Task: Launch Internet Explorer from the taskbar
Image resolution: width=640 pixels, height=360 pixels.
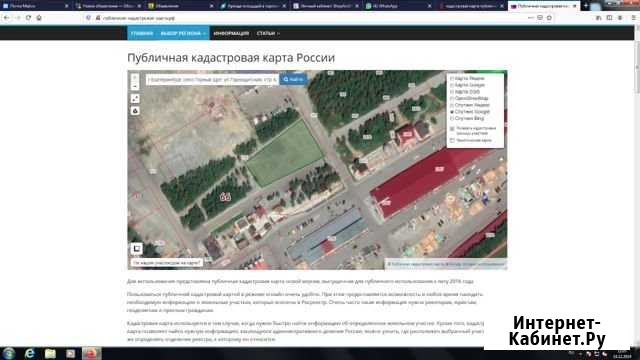Action: tap(29, 353)
